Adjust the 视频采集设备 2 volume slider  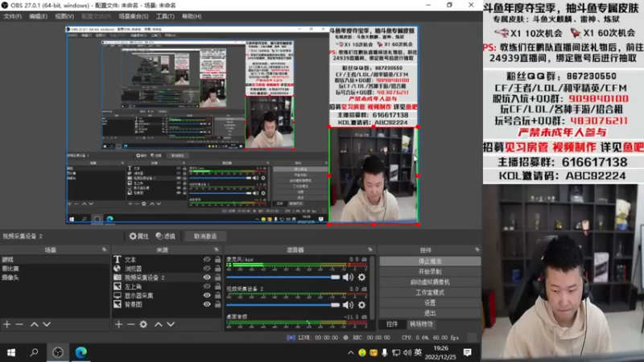coord(283,305)
